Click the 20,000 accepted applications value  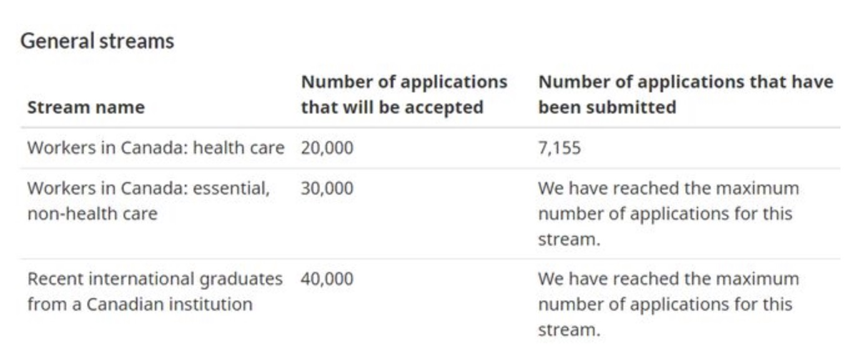[x=327, y=148]
